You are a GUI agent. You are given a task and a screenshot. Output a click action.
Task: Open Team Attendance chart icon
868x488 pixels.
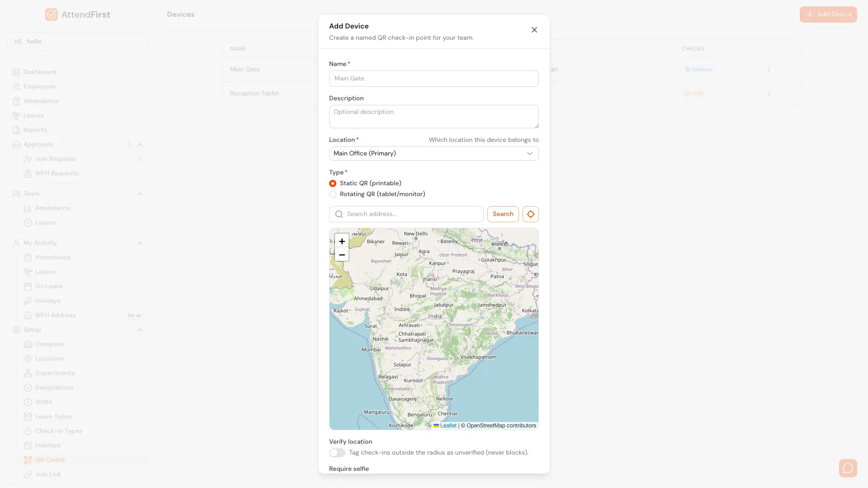pos(28,208)
